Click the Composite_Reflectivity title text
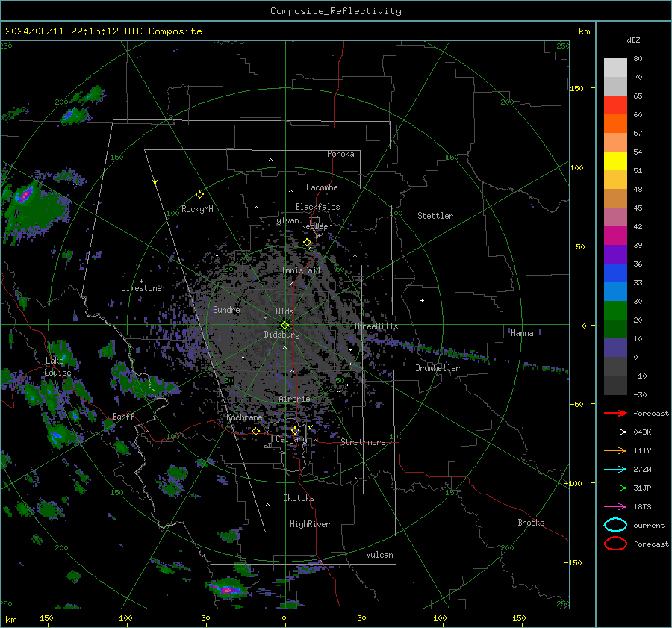 (x=335, y=11)
